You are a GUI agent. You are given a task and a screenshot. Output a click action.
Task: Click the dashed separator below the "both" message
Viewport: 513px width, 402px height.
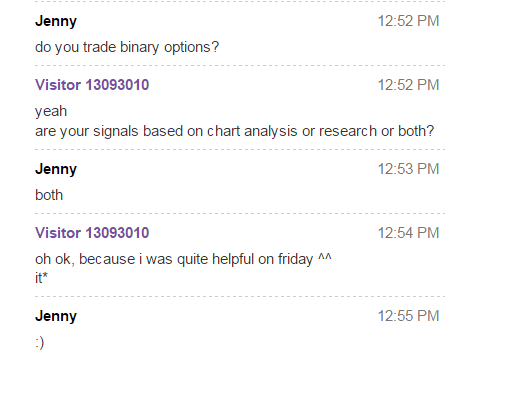pos(240,213)
